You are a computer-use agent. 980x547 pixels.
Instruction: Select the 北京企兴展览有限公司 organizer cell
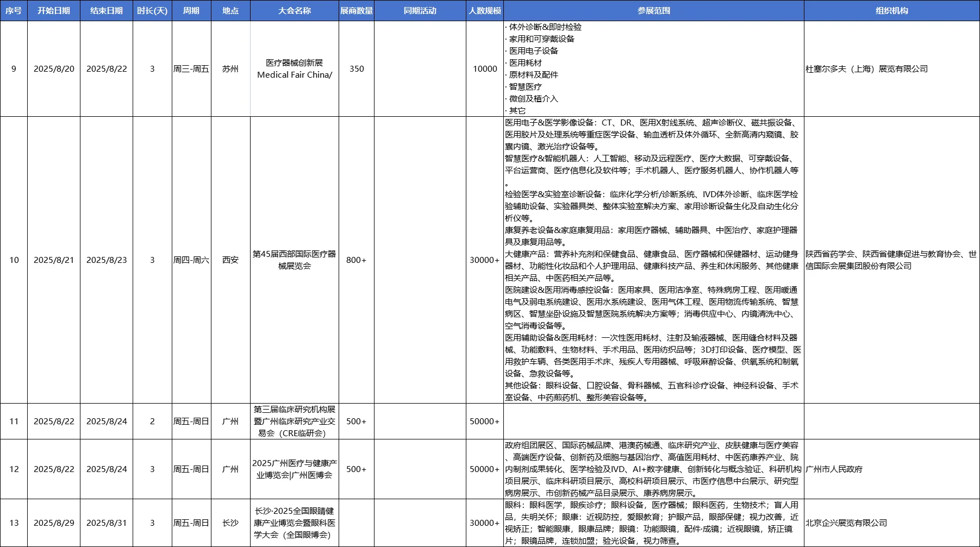tap(892, 523)
